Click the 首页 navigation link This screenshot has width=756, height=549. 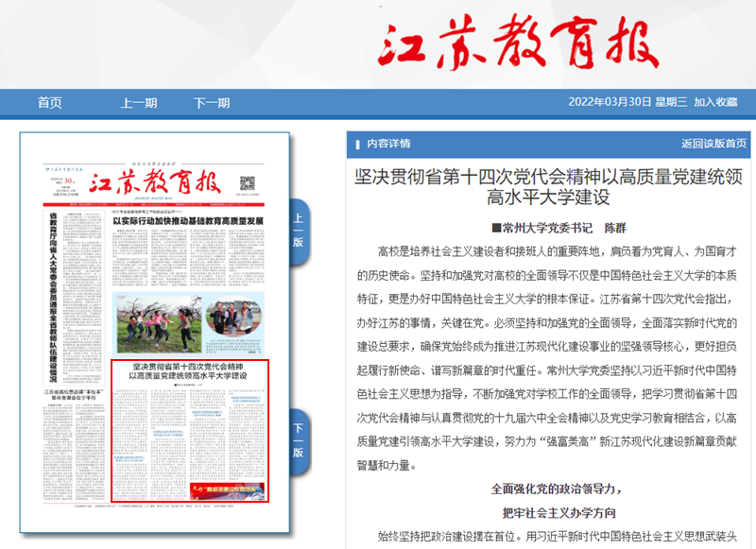click(49, 103)
